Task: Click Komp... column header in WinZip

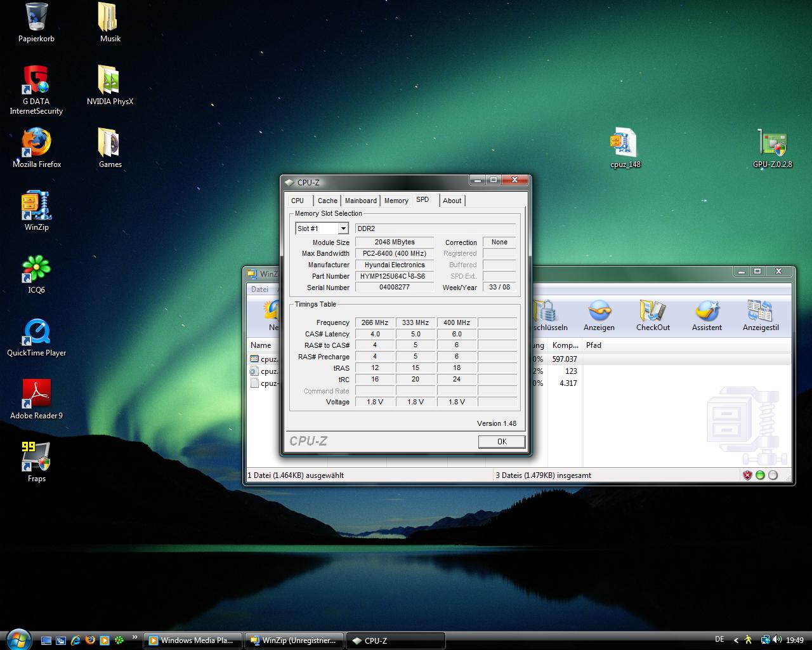Action: [x=565, y=345]
